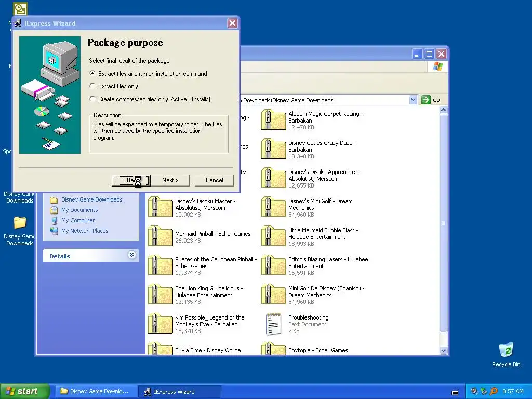Select Disney's Mini Golf zip folder icon
This screenshot has height=399, width=532.
click(273, 207)
